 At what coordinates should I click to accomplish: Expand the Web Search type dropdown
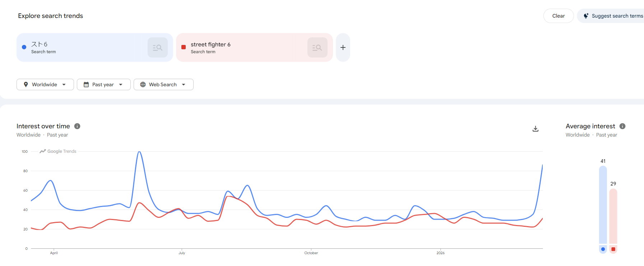184,84
